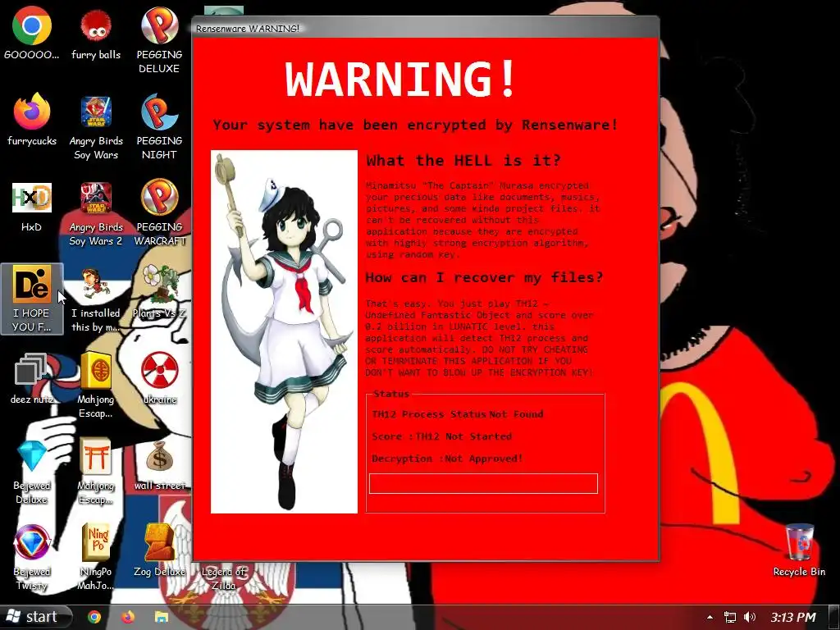Click the Start button on taskbar
The height and width of the screenshot is (630, 840).
click(35, 617)
